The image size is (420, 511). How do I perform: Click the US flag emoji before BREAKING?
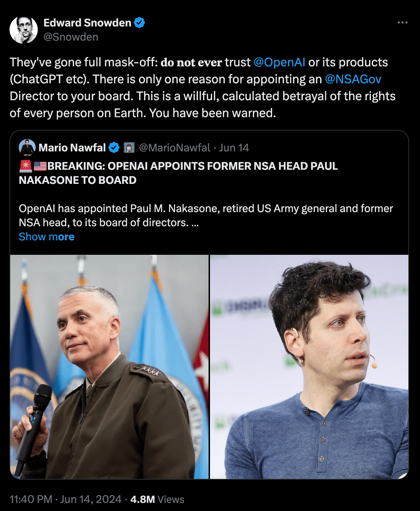click(x=40, y=166)
